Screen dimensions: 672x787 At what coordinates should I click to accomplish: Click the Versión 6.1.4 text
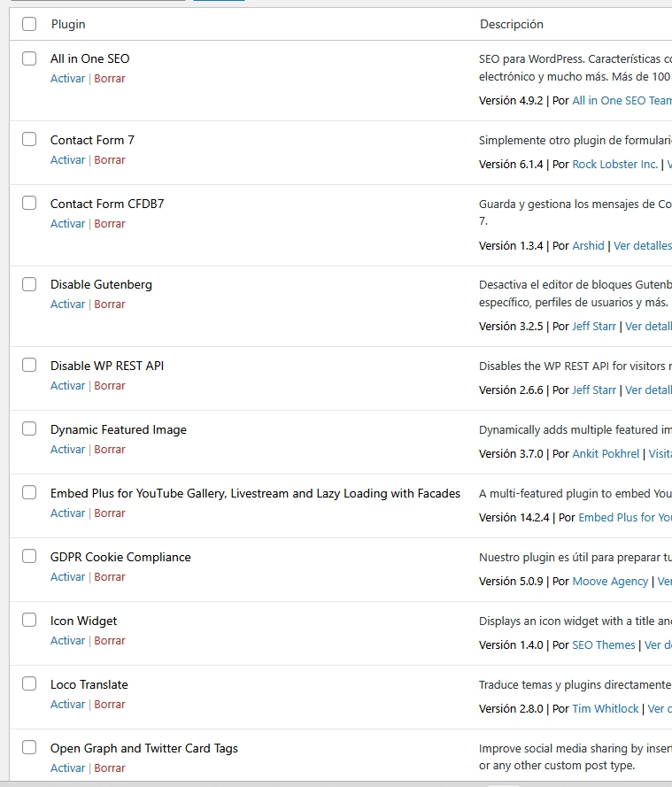coord(511,164)
